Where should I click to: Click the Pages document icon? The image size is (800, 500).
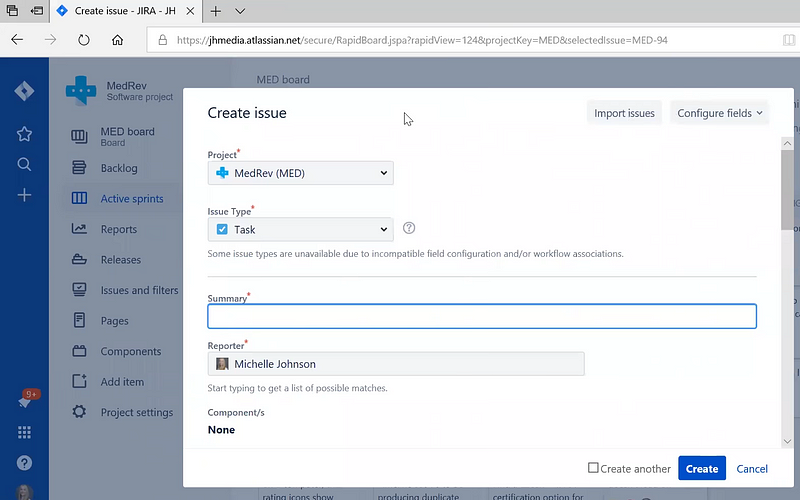(79, 320)
